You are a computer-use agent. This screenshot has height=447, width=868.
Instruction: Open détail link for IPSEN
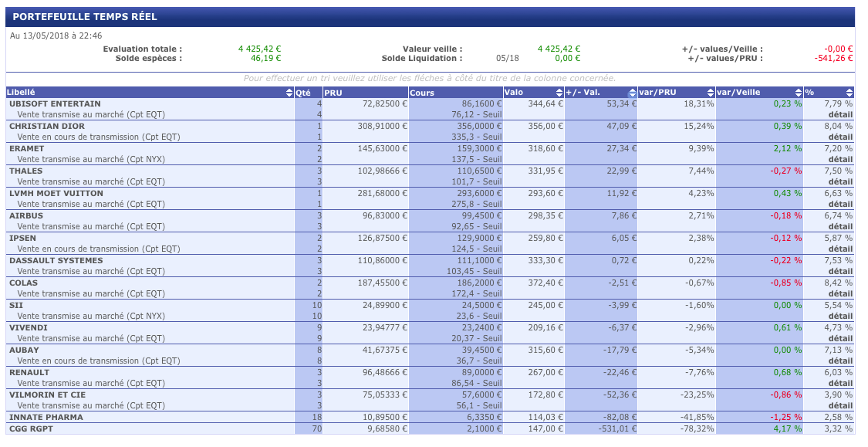point(840,249)
